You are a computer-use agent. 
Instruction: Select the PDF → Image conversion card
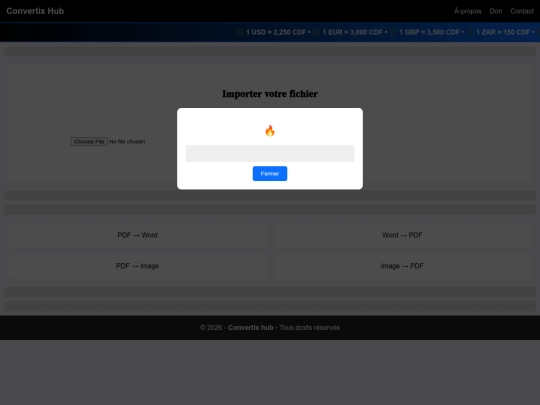click(x=137, y=266)
